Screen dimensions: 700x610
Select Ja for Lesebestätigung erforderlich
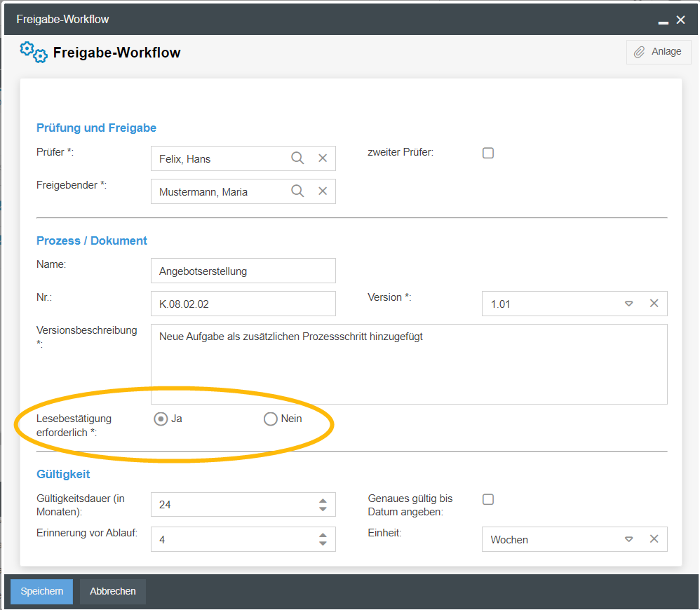(161, 419)
